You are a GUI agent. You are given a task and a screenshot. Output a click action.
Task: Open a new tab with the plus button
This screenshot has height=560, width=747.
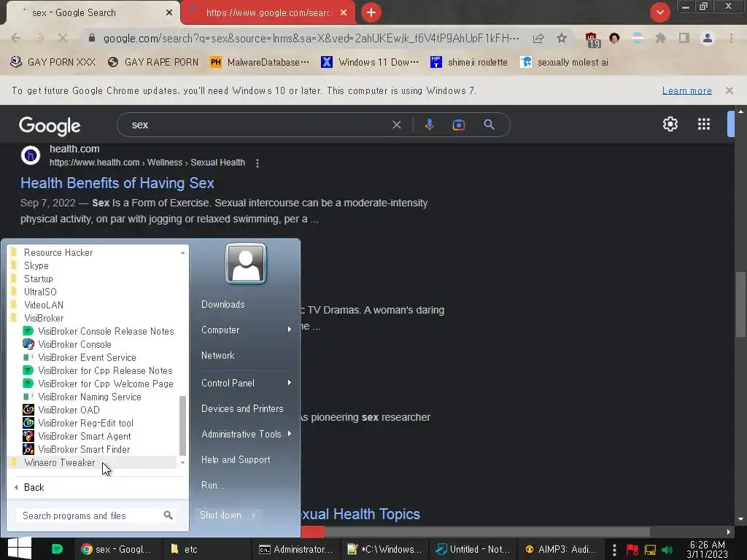[371, 12]
